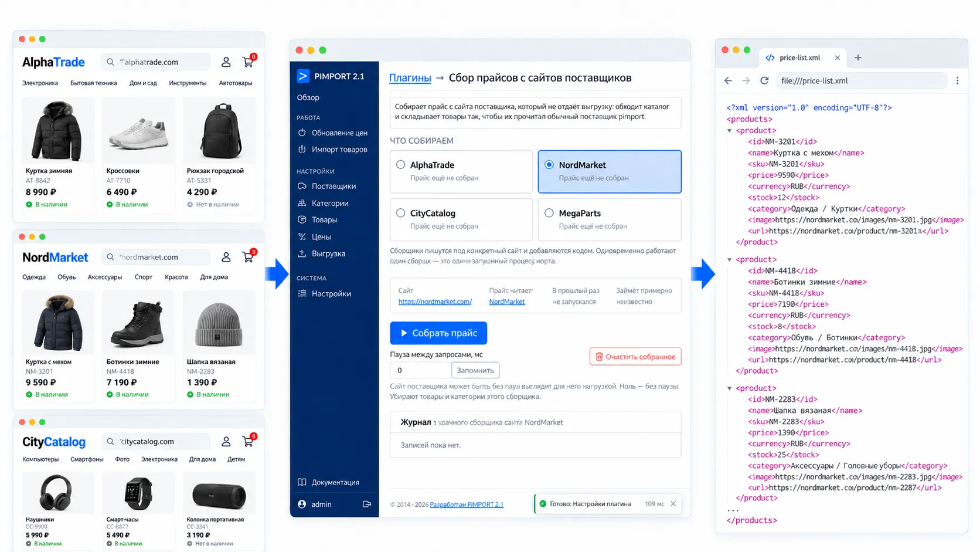The width and height of the screenshot is (980, 552).
Task: Dismiss the 'Готово: Настройки плагина' notification
Action: [673, 504]
